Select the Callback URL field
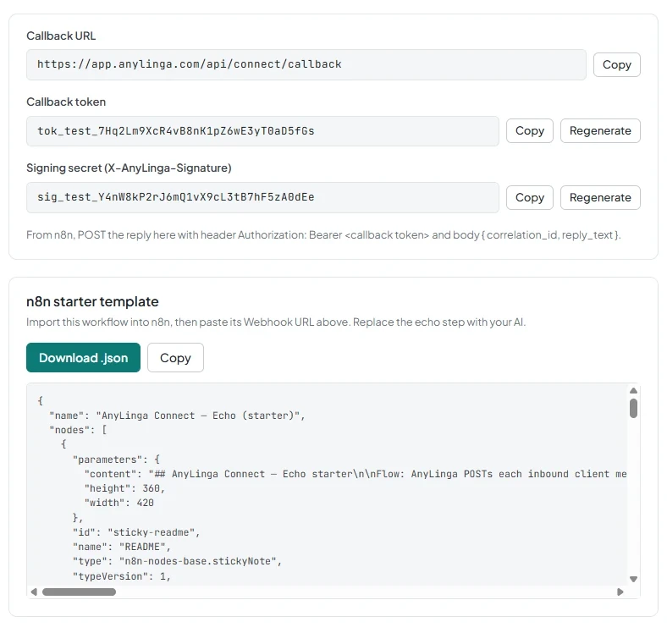The image size is (667, 644). [x=306, y=64]
